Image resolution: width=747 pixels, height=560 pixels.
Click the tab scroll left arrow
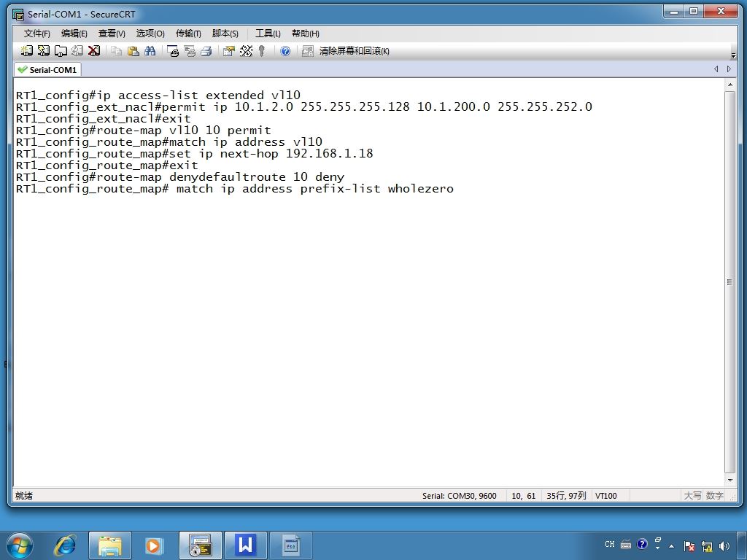point(716,69)
